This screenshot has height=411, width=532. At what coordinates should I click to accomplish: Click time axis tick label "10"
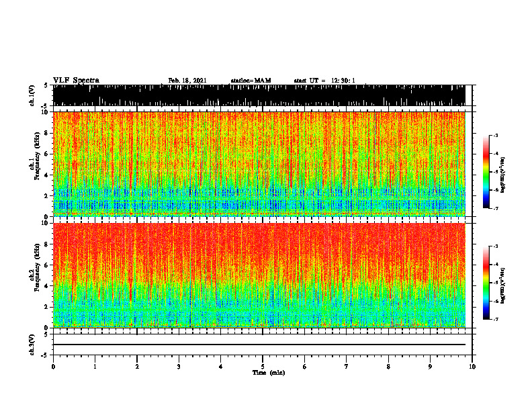click(472, 367)
